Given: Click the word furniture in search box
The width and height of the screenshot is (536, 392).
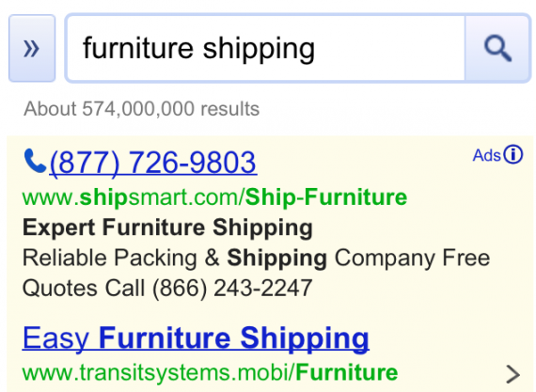Looking at the screenshot, I should coord(138,48).
